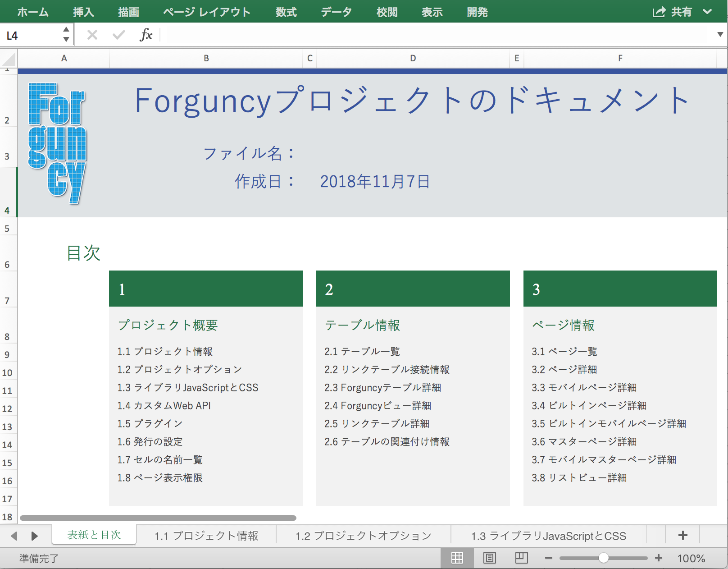Switch to ページ レイアウト tab

[x=206, y=12]
